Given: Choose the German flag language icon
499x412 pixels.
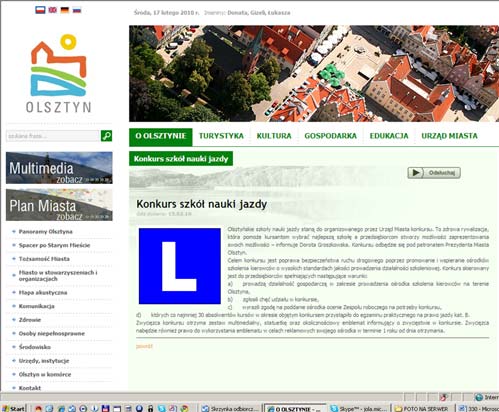Looking at the screenshot, I should tap(65, 10).
